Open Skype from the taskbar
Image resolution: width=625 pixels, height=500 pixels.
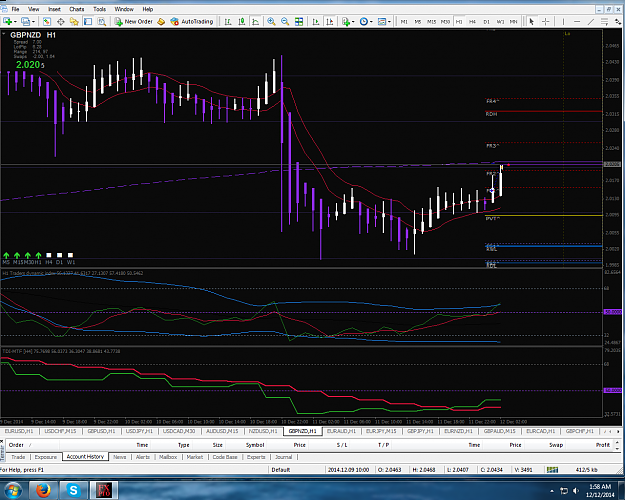[x=73, y=490]
